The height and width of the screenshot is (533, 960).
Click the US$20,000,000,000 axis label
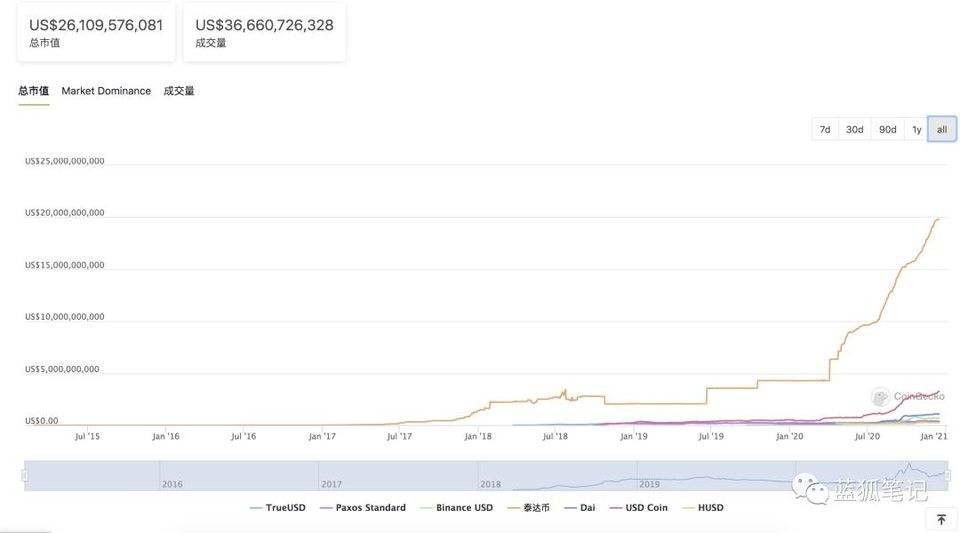[64, 213]
